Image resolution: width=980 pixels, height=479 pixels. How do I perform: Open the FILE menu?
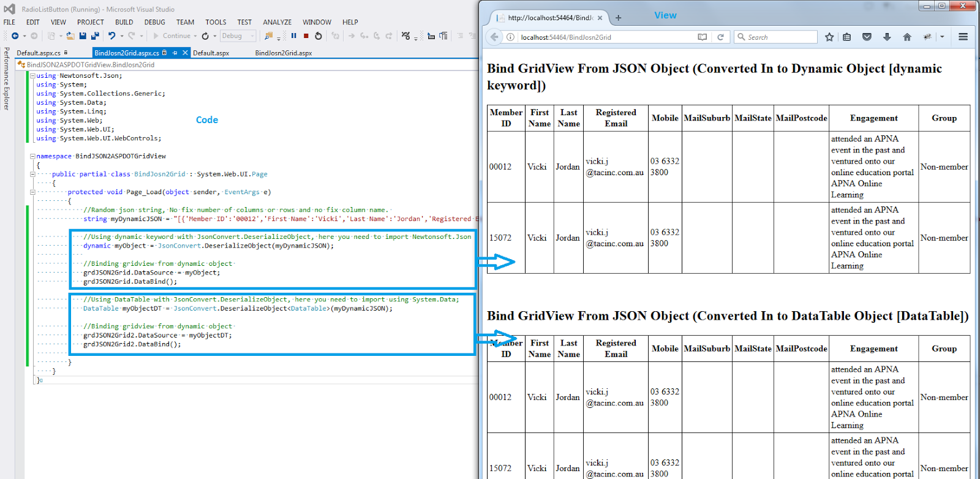coord(9,22)
